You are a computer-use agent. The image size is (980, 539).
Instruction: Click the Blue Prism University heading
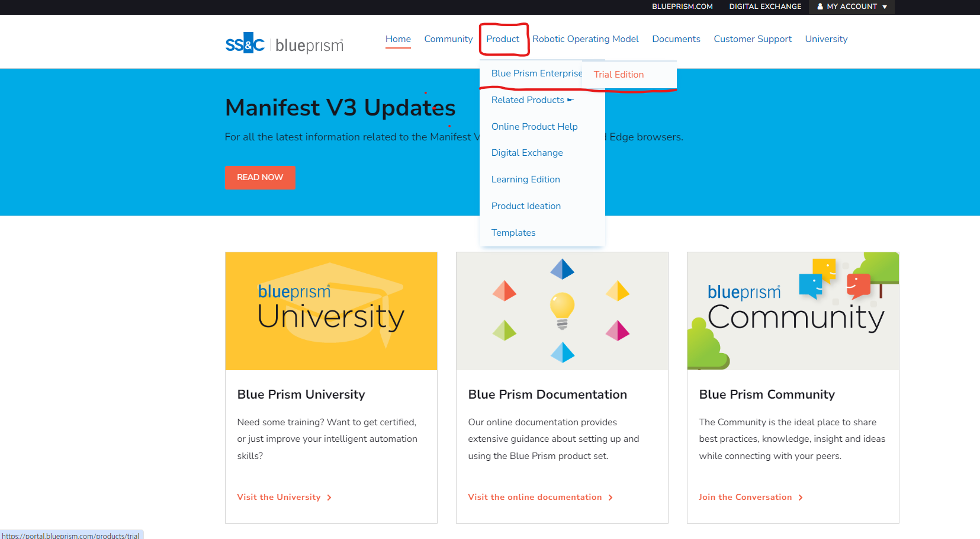click(301, 394)
